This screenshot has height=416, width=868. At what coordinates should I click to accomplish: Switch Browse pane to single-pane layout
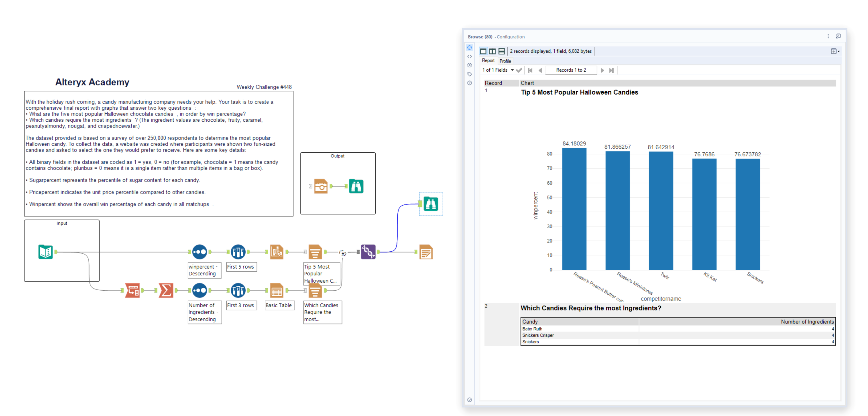click(484, 51)
